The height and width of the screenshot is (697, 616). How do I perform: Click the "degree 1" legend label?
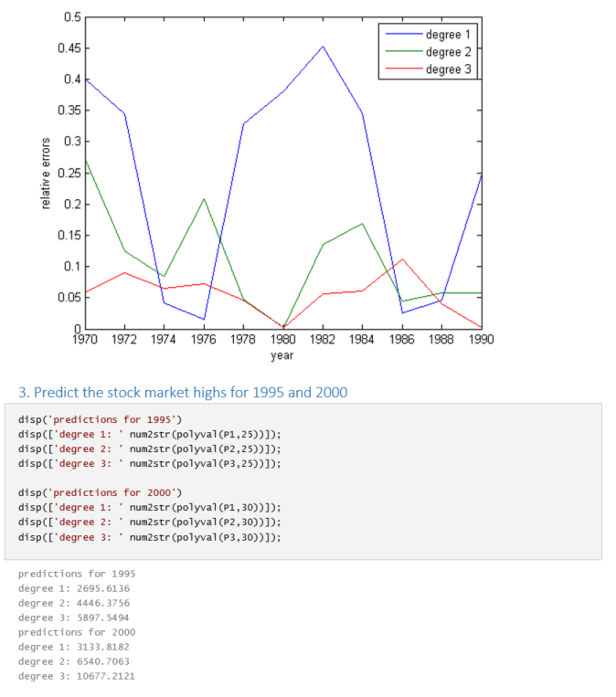(x=451, y=35)
